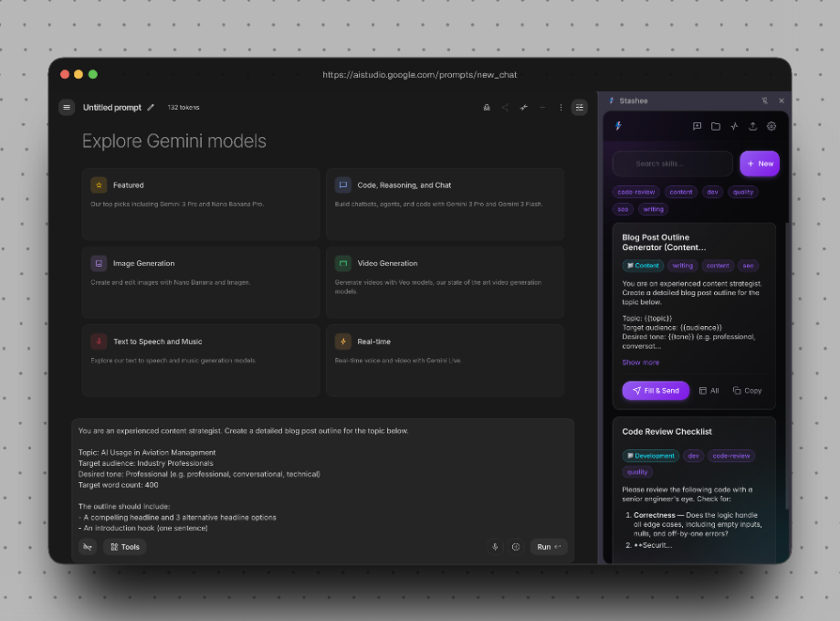
Task: Create a new skill with the New button
Action: point(760,163)
